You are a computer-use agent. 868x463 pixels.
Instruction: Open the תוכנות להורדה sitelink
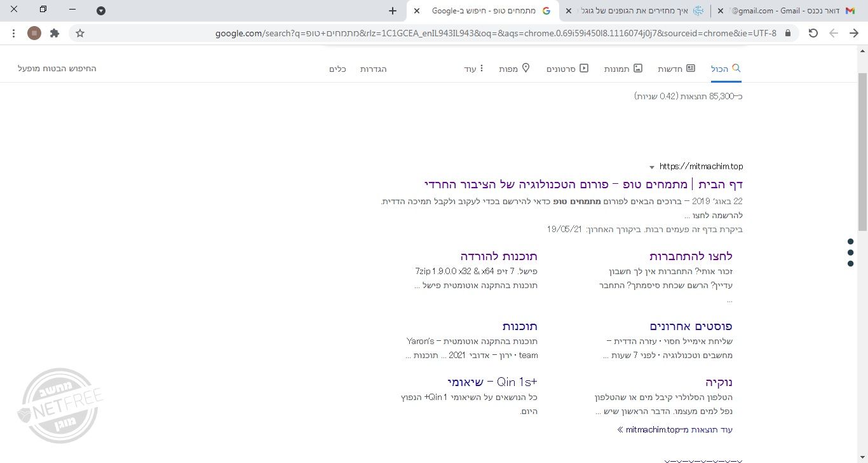(499, 256)
